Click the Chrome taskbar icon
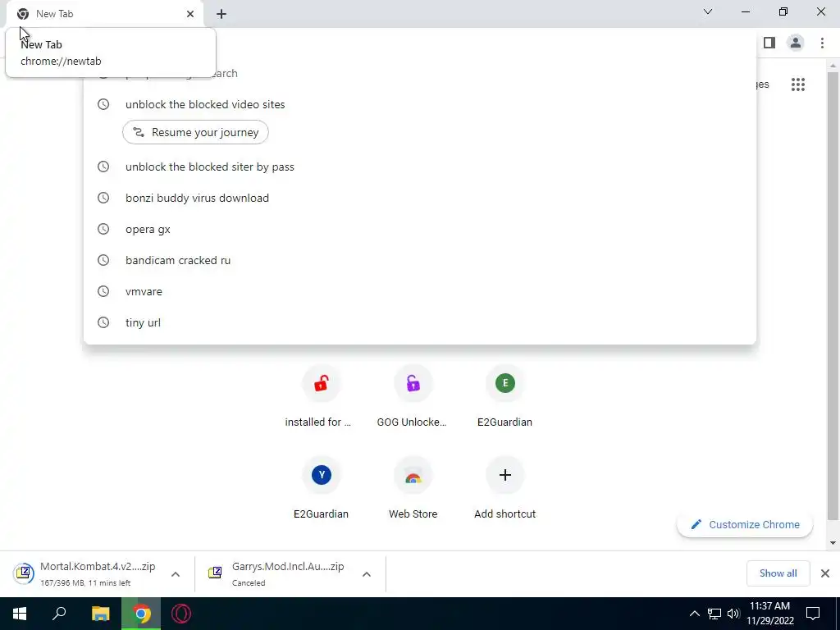This screenshot has height=630, width=840. pos(141,614)
